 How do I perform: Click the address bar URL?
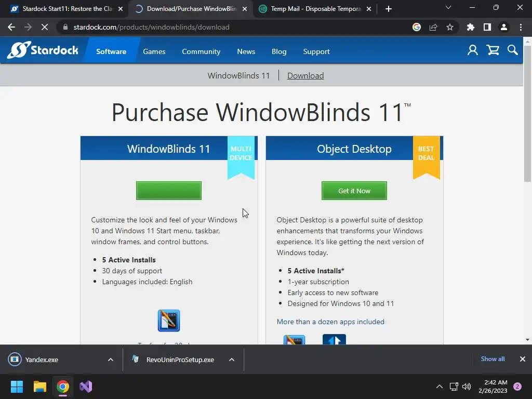151,27
